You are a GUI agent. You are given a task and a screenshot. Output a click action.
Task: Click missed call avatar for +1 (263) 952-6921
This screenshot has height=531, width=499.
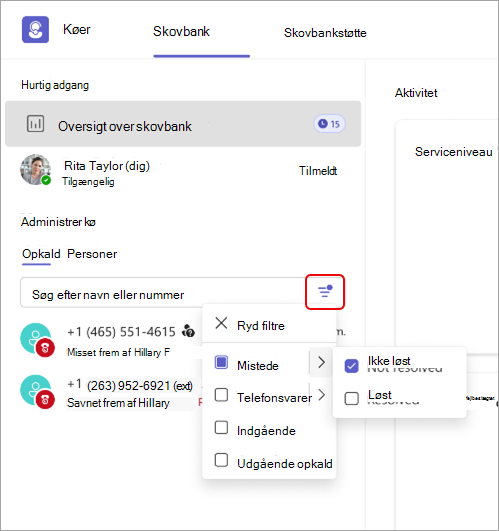tap(37, 391)
